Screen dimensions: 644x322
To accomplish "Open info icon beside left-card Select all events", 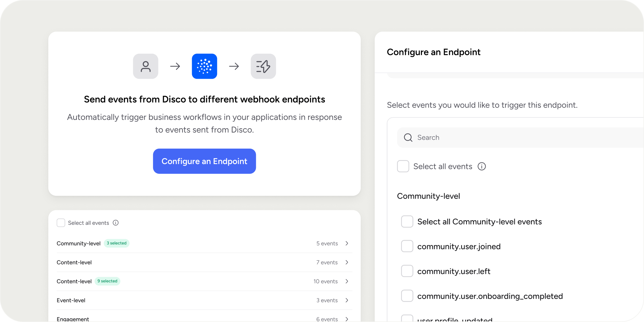I will pos(116,223).
